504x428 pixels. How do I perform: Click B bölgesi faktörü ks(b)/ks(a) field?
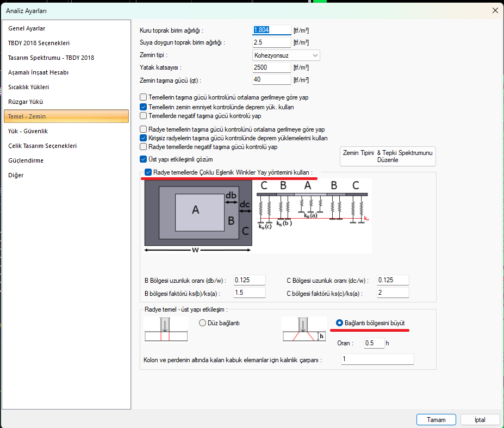click(x=249, y=293)
